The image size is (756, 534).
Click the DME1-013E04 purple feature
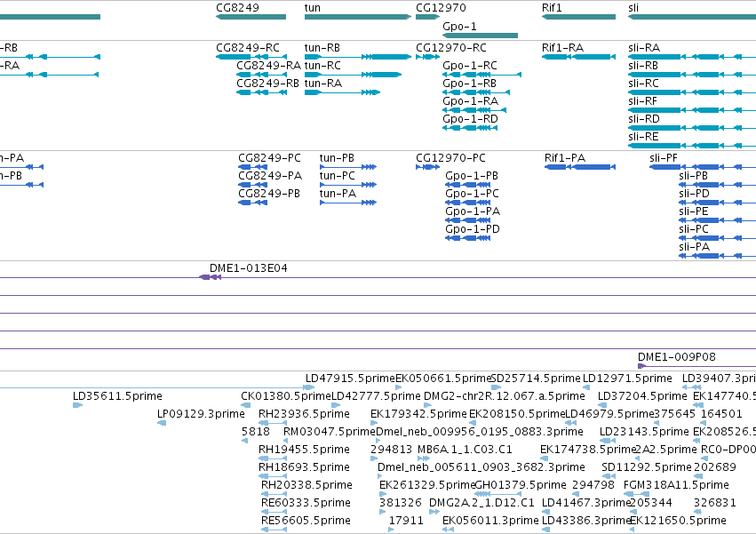[x=211, y=277]
